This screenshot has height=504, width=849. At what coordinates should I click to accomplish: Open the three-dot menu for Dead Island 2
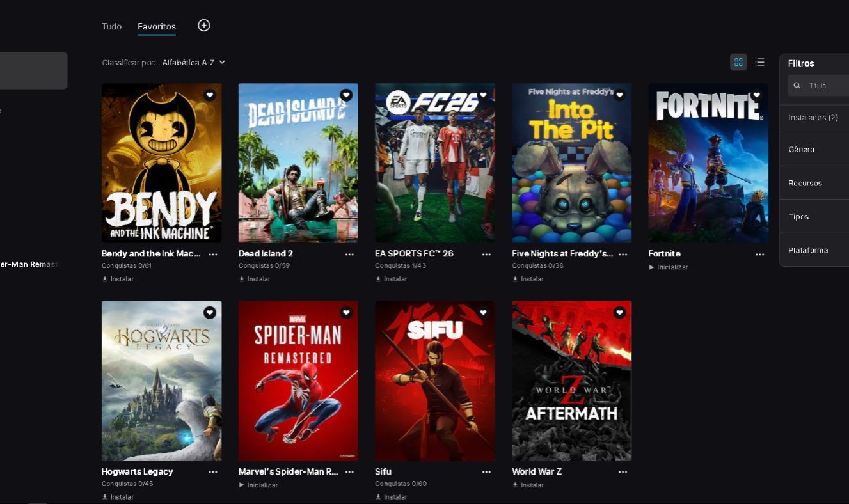pyautogui.click(x=349, y=254)
